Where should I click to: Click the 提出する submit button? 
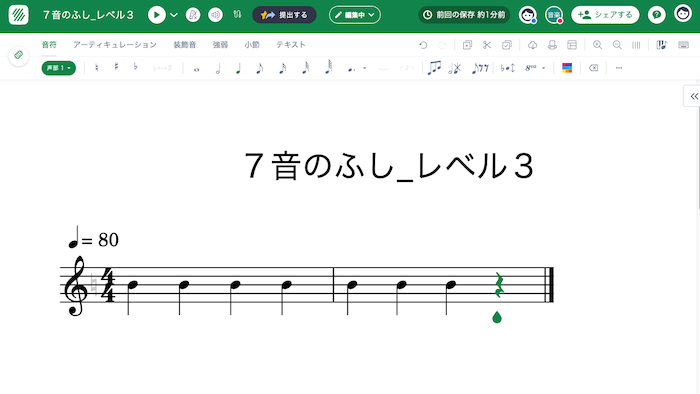click(x=284, y=15)
